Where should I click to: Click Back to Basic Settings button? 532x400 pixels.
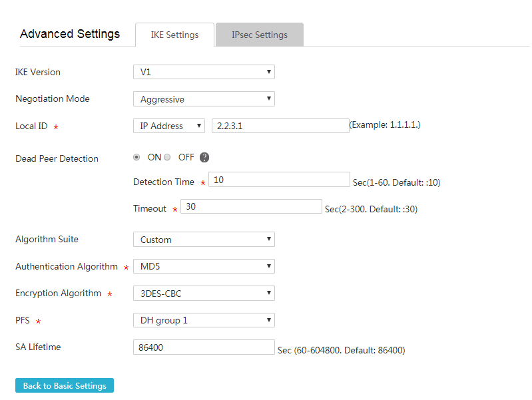65,385
